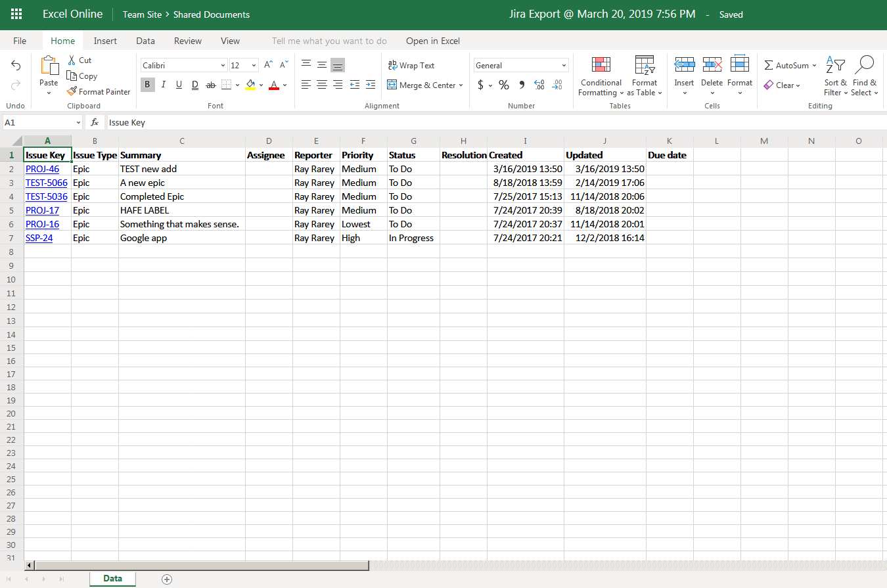Toggle Wrap Text
Viewport: 887px width, 588px height.
click(411, 65)
